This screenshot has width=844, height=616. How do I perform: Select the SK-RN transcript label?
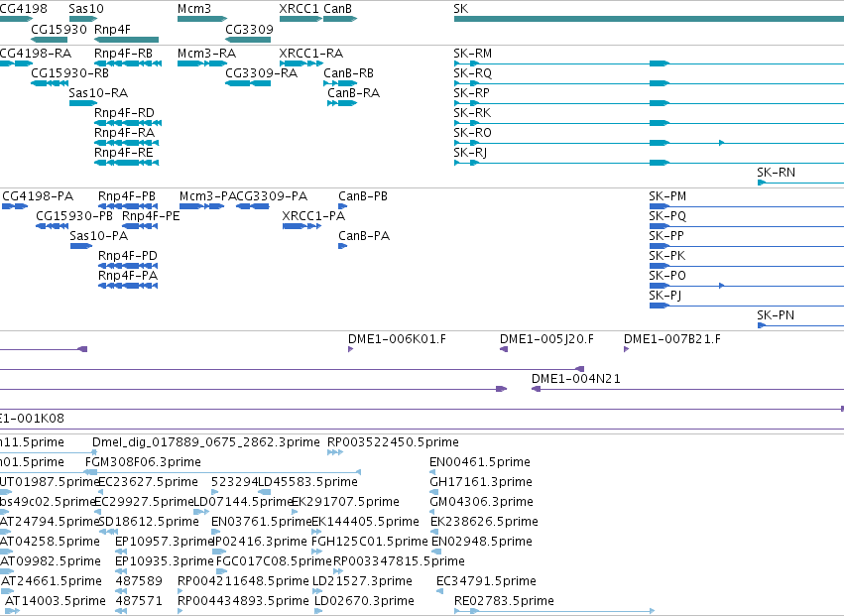coord(776,173)
